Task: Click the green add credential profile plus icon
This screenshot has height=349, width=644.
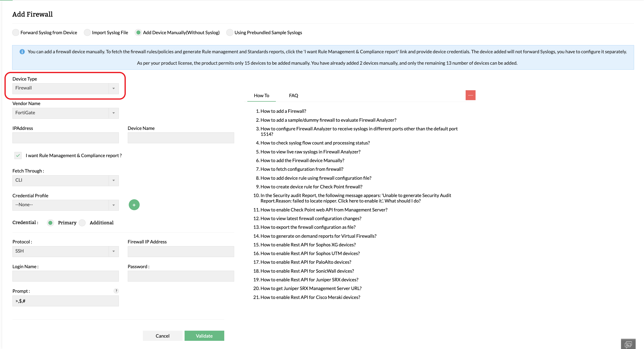Action: (x=134, y=205)
